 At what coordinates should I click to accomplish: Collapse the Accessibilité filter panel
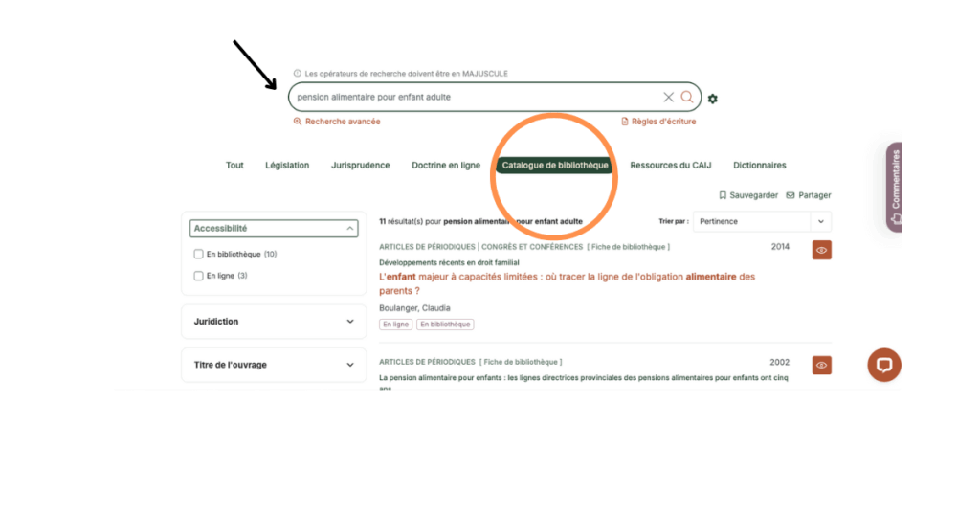click(x=350, y=229)
